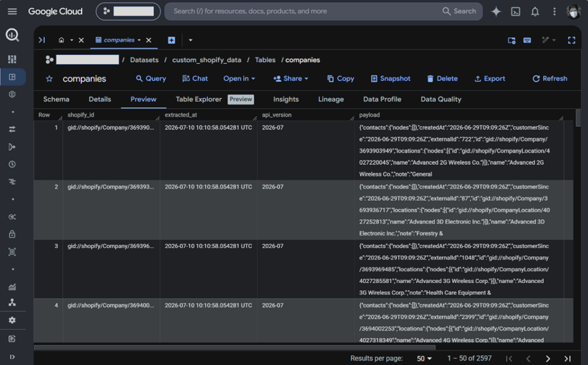Viewport: 588px width, 365px height.
Task: Click the Datasets breadcrumb link
Action: click(144, 60)
